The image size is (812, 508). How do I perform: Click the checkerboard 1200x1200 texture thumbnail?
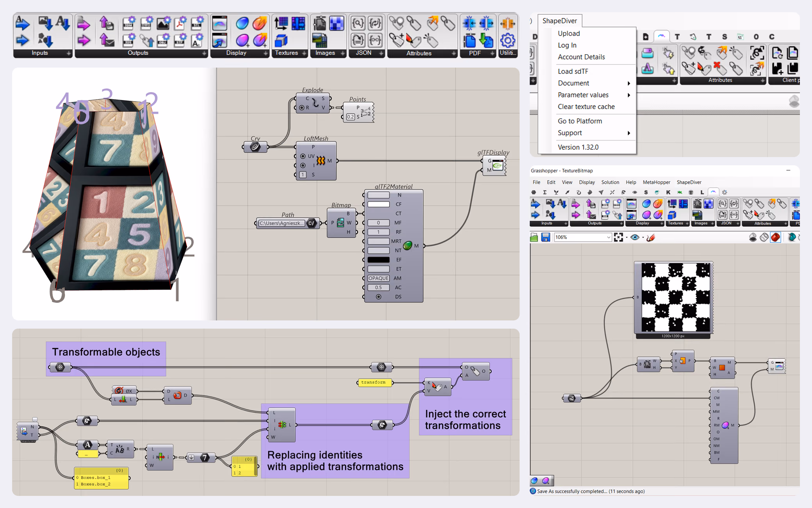coord(676,297)
